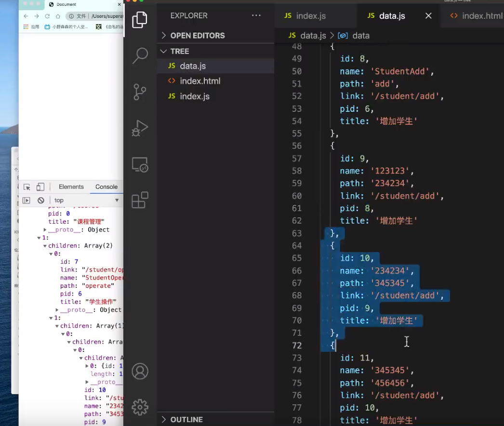The image size is (504, 426).
Task: Go to browser home page
Action: (58, 16)
